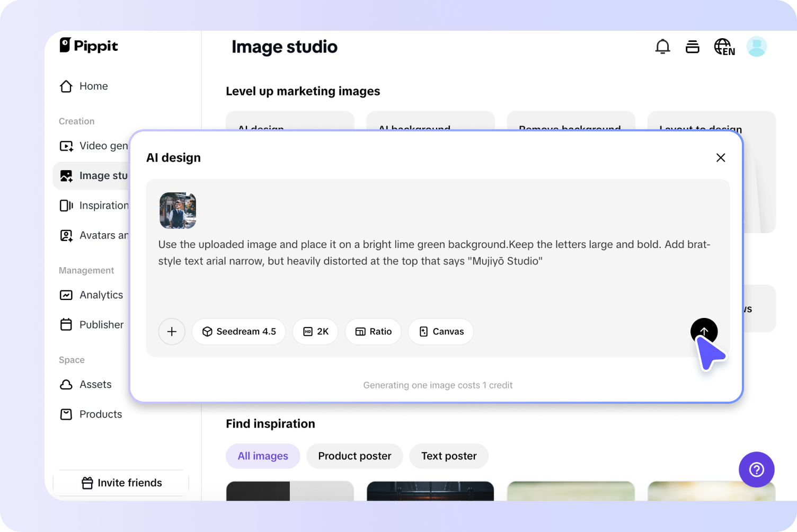Click the notification bell icon
The width and height of the screenshot is (797, 532).
click(662, 47)
